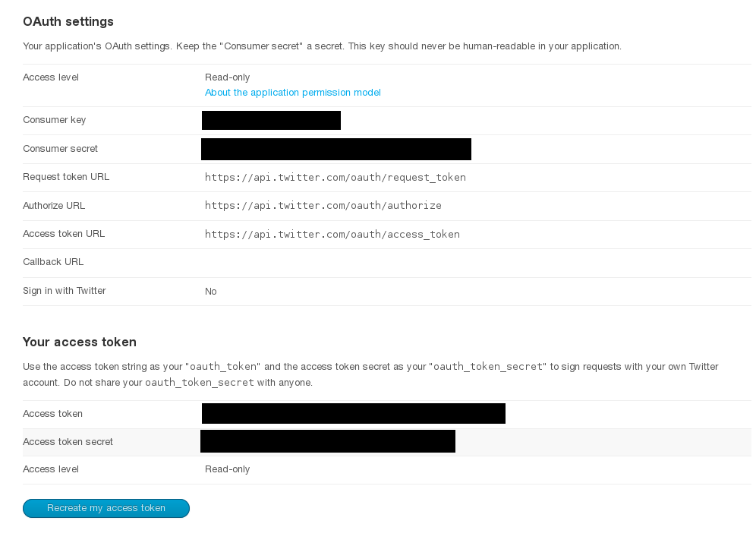Viewport: 756px width, 546px height.
Task: Select the 'OAuth settings' heading
Action: (68, 21)
